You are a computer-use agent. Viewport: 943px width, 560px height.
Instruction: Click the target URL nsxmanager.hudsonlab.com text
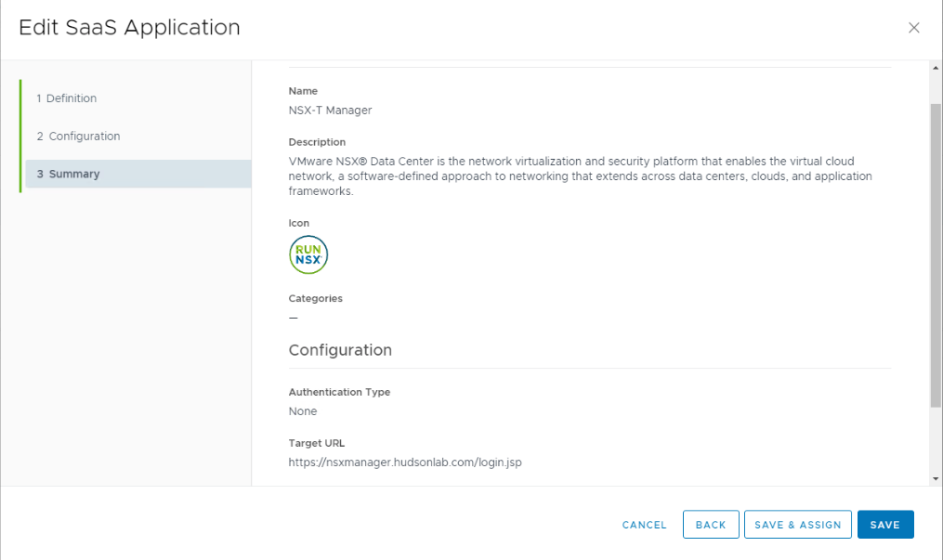point(405,462)
